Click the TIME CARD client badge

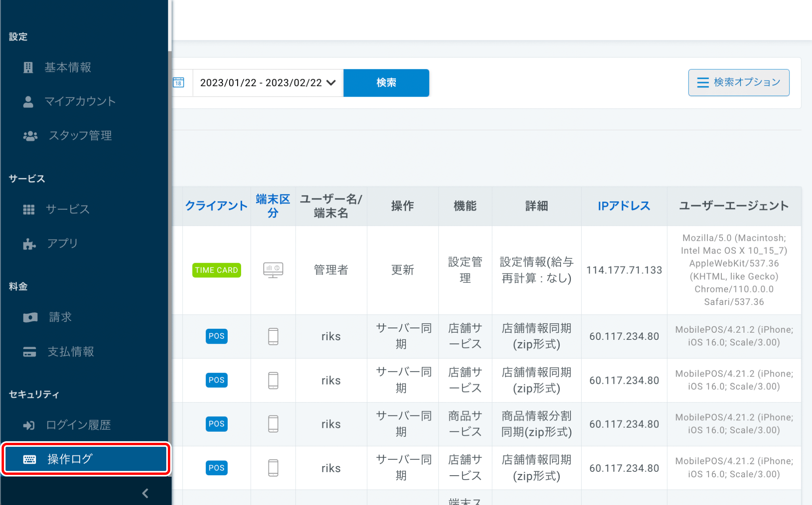(216, 270)
